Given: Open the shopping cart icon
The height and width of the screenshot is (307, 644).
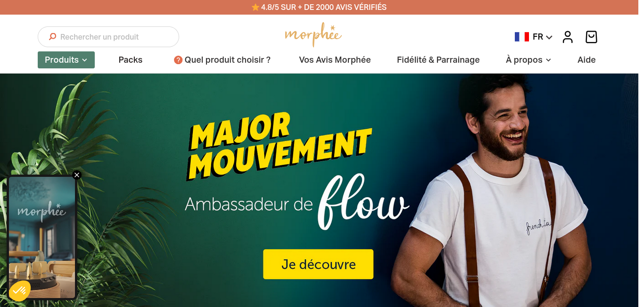Looking at the screenshot, I should [591, 37].
